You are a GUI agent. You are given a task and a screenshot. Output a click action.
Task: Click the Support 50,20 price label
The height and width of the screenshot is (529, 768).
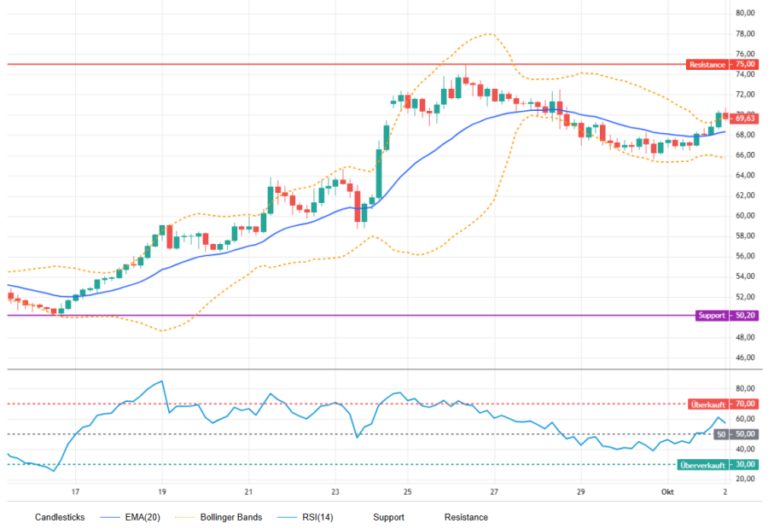(727, 315)
